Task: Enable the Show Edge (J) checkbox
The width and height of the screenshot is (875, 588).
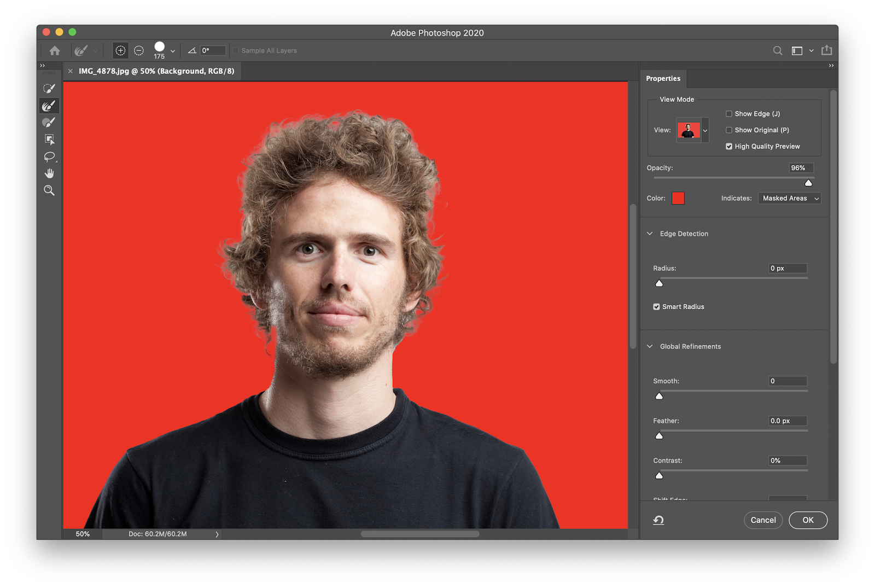Action: [x=729, y=114]
